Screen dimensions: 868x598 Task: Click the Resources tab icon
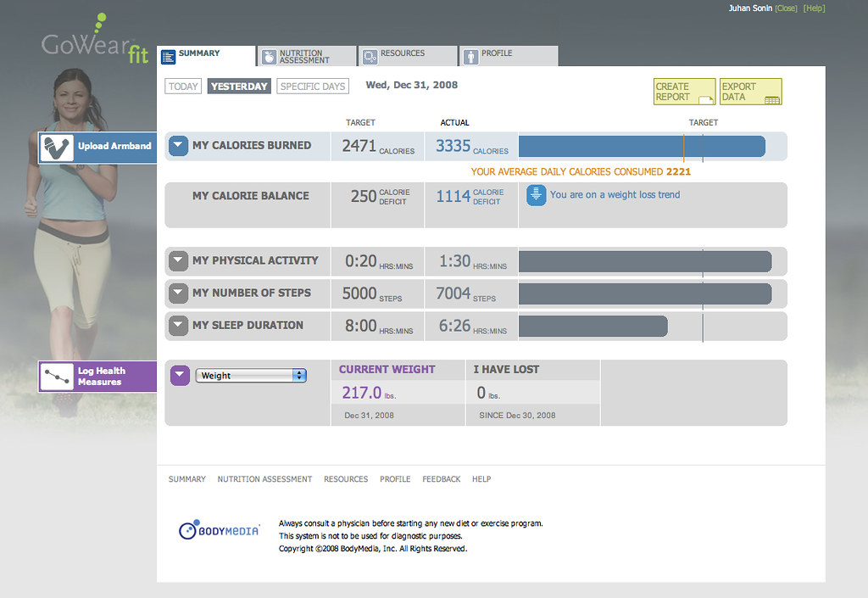point(370,57)
